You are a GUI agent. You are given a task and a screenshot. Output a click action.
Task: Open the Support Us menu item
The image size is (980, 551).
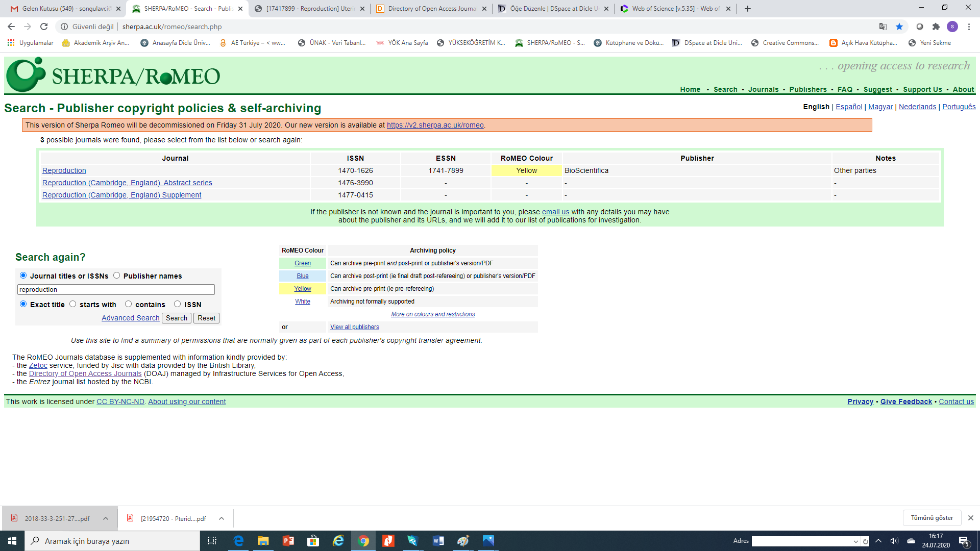pyautogui.click(x=922, y=89)
